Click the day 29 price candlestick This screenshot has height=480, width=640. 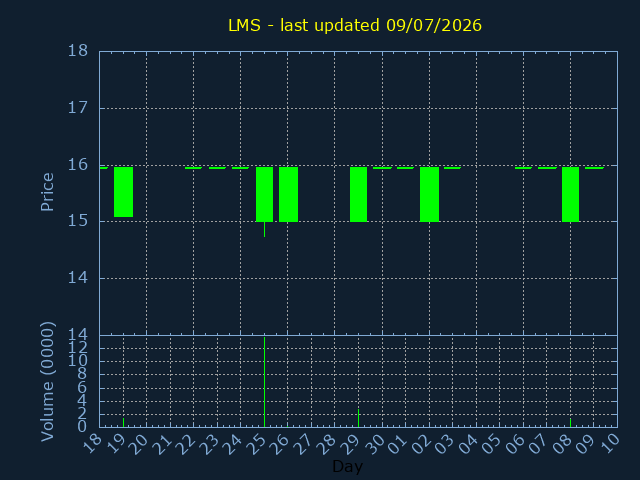point(358,194)
